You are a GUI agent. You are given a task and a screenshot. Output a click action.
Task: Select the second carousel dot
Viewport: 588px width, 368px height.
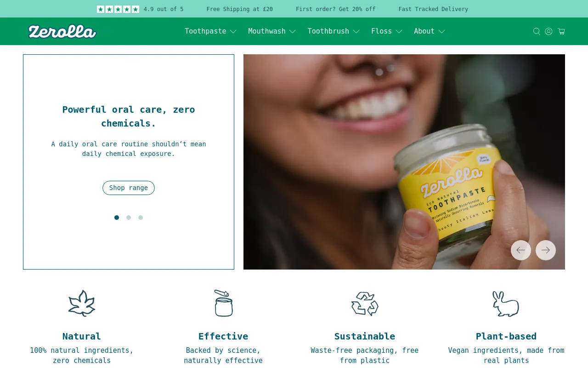129,218
